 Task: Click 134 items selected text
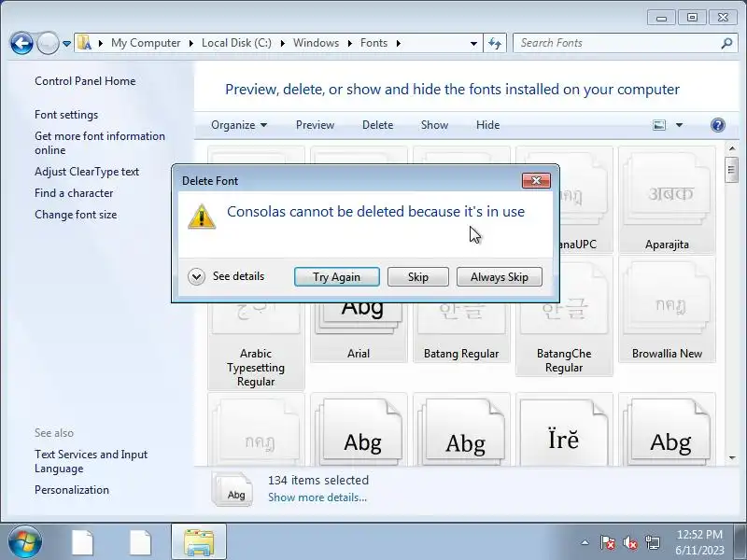318,480
